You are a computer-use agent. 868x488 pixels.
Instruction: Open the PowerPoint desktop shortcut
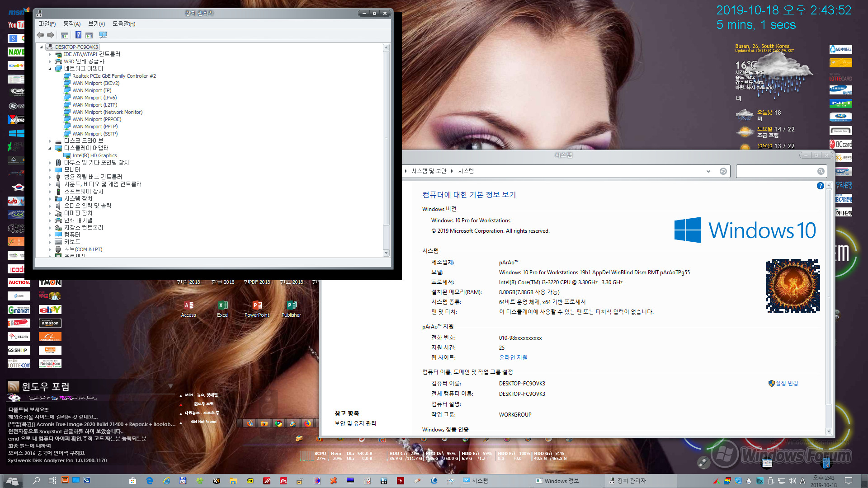click(257, 310)
